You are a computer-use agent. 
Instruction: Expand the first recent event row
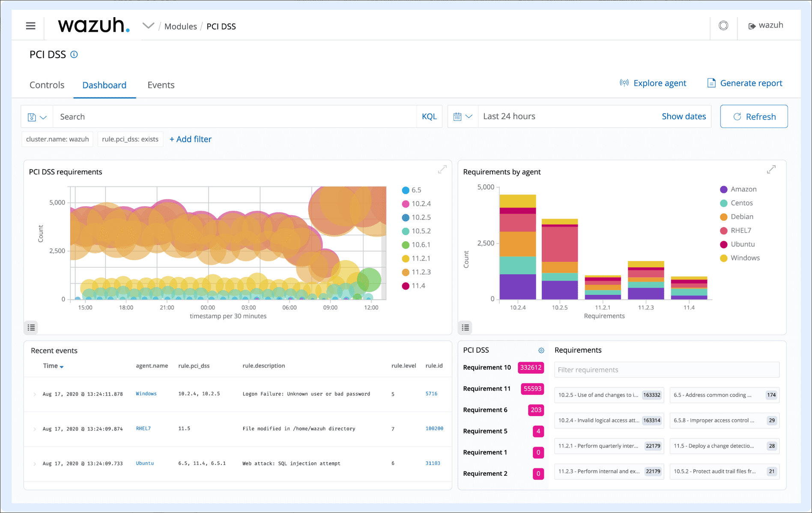tap(35, 394)
